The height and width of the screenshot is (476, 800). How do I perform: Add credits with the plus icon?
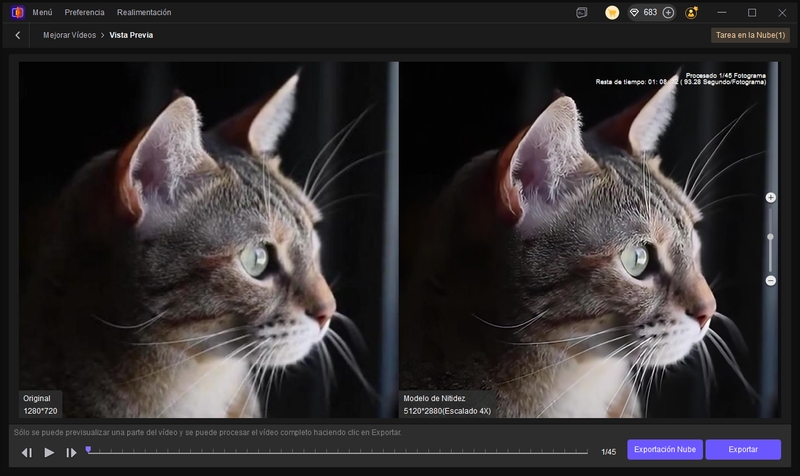click(668, 13)
